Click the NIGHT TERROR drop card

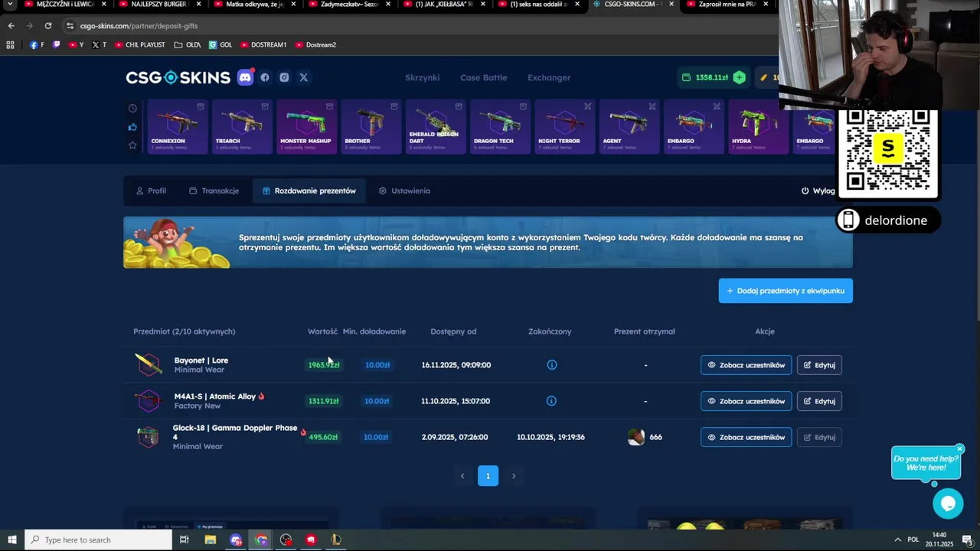(564, 127)
